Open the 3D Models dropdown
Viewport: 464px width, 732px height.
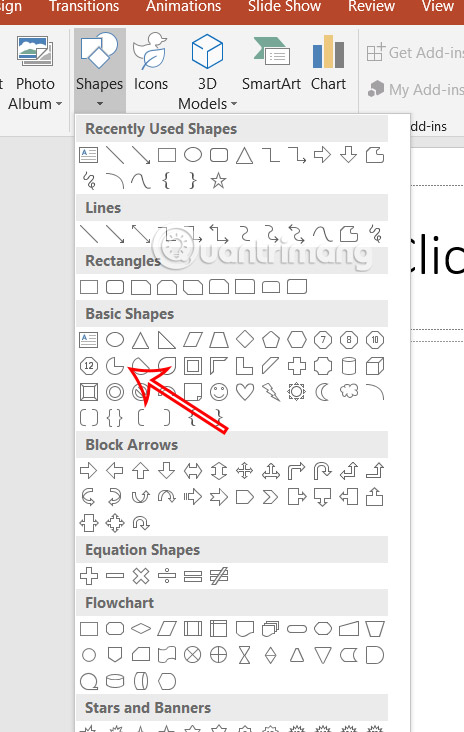click(207, 70)
